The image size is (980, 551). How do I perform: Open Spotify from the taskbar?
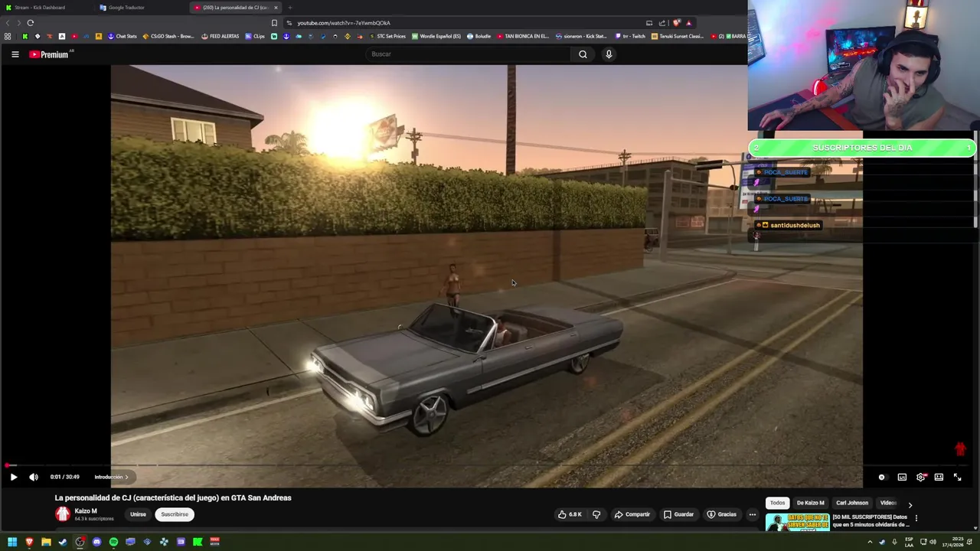coord(113,542)
